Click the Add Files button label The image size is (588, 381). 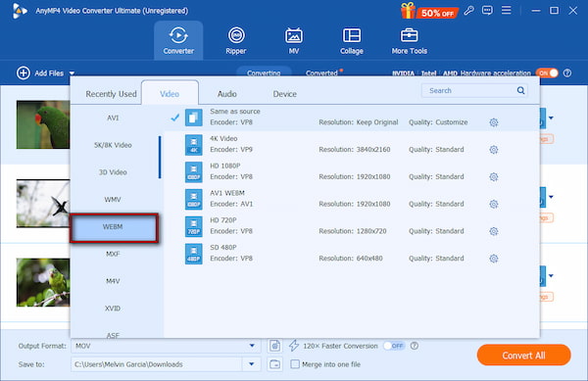(x=49, y=73)
